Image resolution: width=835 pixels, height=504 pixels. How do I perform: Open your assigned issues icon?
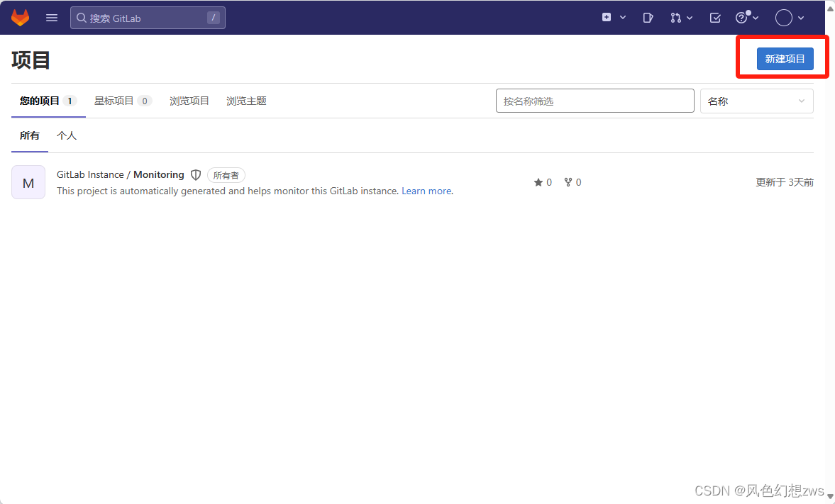point(648,17)
